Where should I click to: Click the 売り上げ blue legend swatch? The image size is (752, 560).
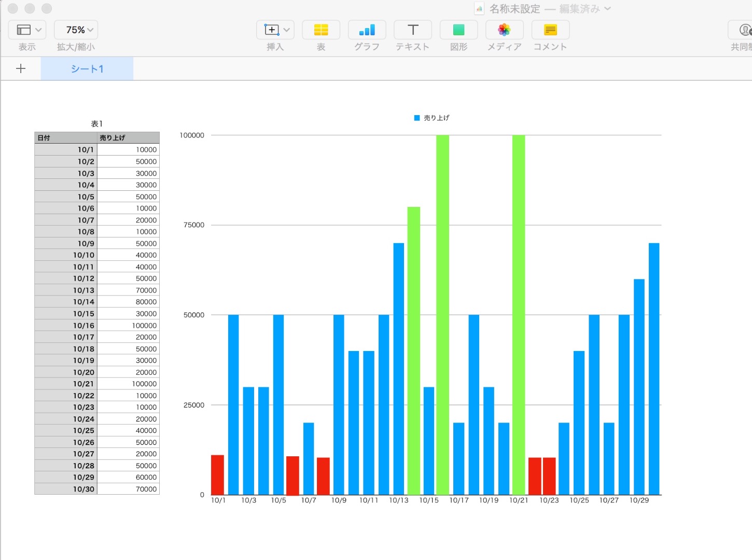click(417, 118)
